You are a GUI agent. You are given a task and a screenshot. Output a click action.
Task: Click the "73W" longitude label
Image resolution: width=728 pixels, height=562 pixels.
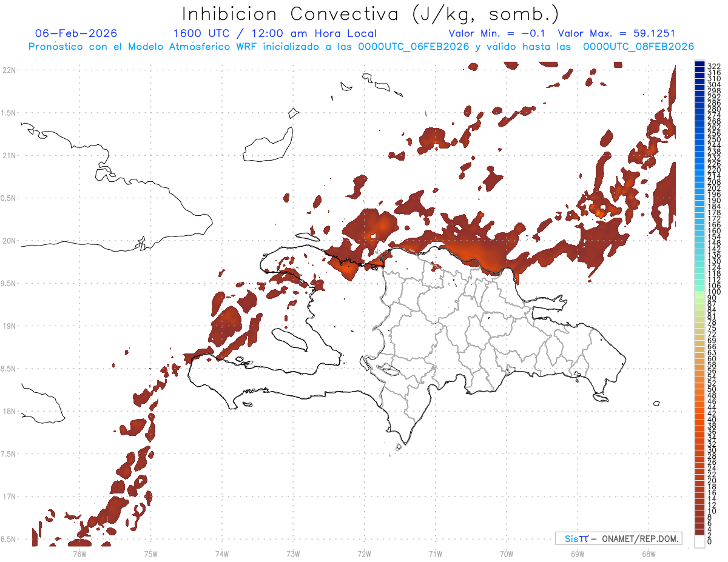coord(293,554)
